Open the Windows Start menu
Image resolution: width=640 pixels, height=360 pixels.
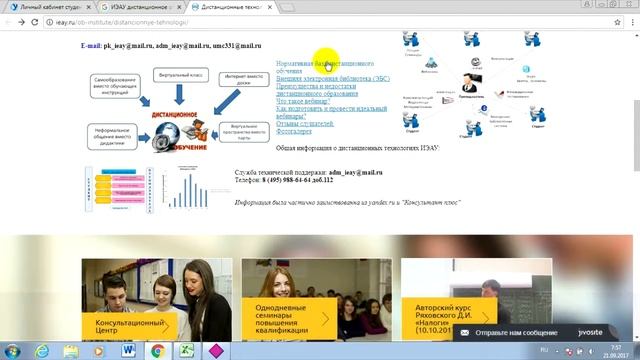click(12, 351)
